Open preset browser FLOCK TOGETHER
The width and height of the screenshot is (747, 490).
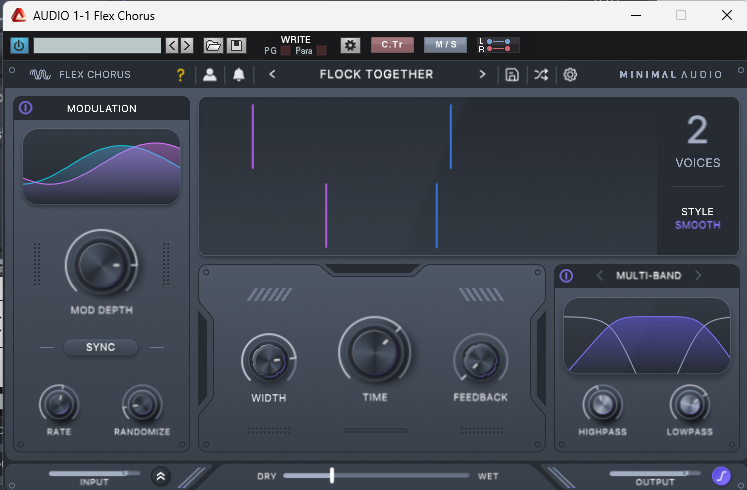pos(376,74)
